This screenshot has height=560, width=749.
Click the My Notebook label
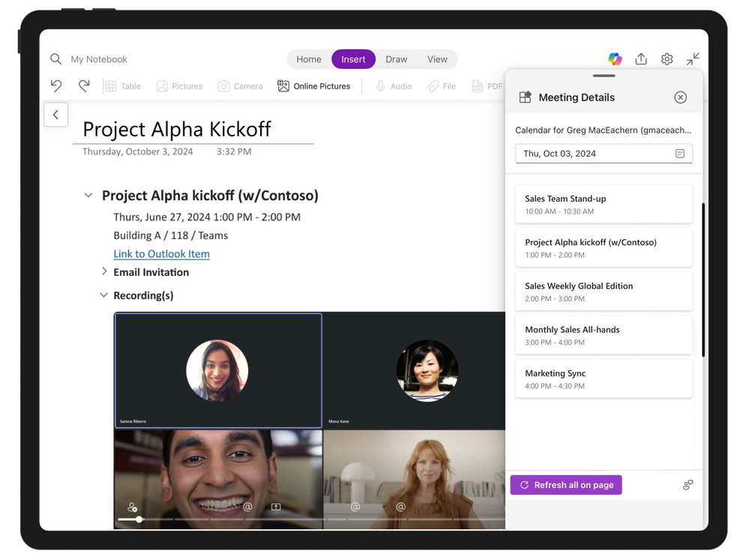[99, 59]
